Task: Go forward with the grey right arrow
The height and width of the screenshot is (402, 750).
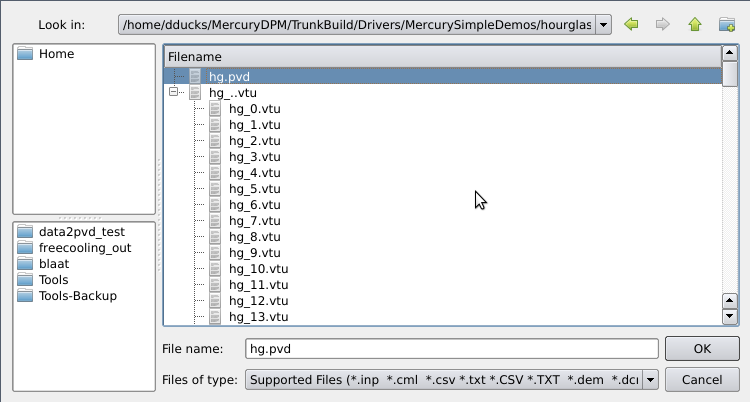Action: click(x=663, y=24)
